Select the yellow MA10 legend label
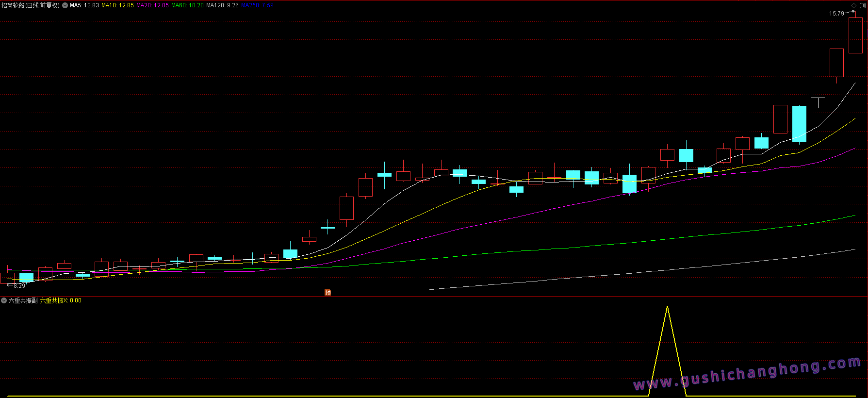Screen dimensions: 868x398 pos(117,5)
